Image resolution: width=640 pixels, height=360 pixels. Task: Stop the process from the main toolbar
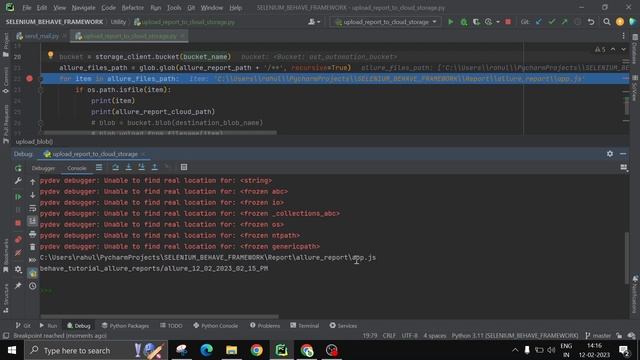click(x=508, y=22)
